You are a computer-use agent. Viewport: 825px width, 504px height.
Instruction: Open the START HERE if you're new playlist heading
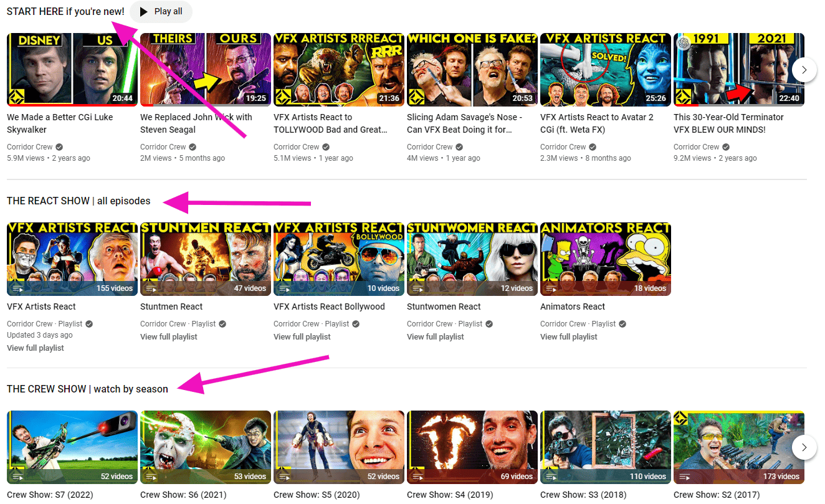click(65, 12)
